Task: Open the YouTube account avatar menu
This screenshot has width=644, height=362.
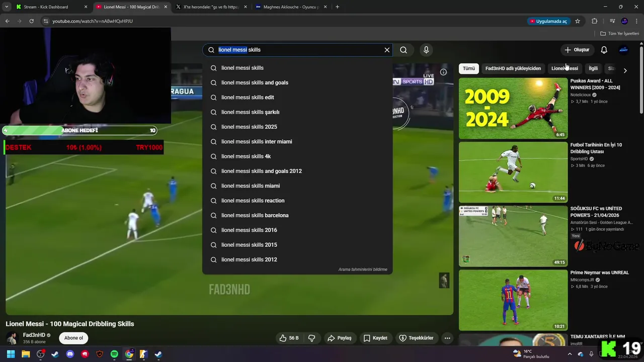Action: pos(623,50)
